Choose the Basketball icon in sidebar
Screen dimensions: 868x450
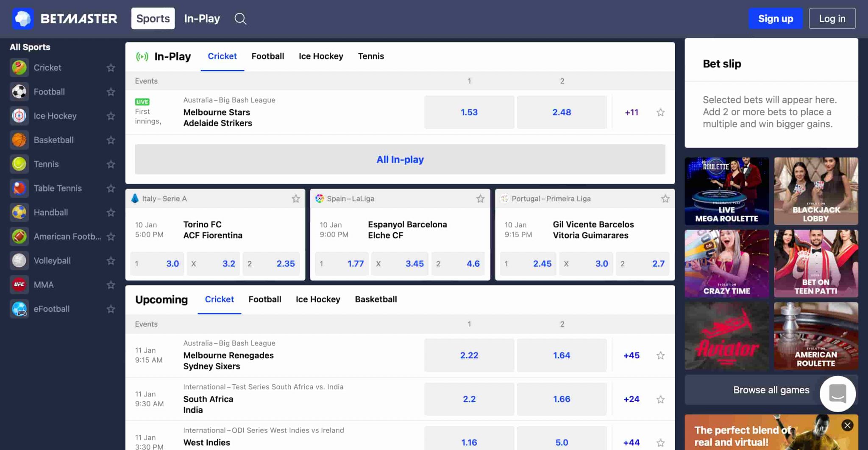click(19, 140)
